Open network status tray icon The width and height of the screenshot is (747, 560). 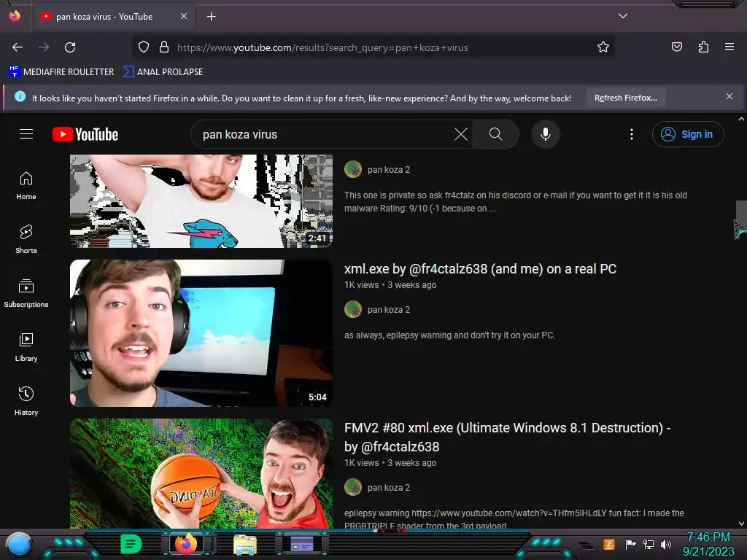[649, 544]
